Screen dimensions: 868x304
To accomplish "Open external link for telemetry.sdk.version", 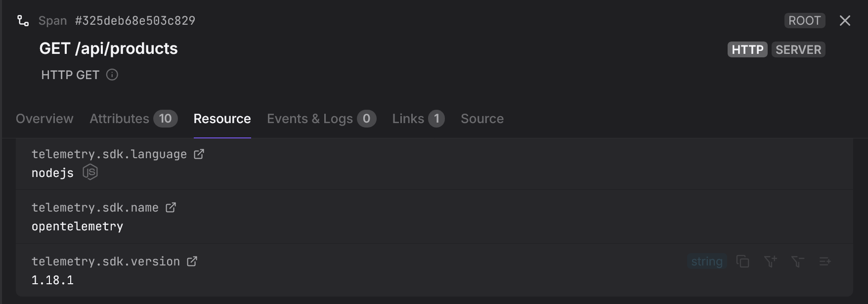I will [x=192, y=261].
